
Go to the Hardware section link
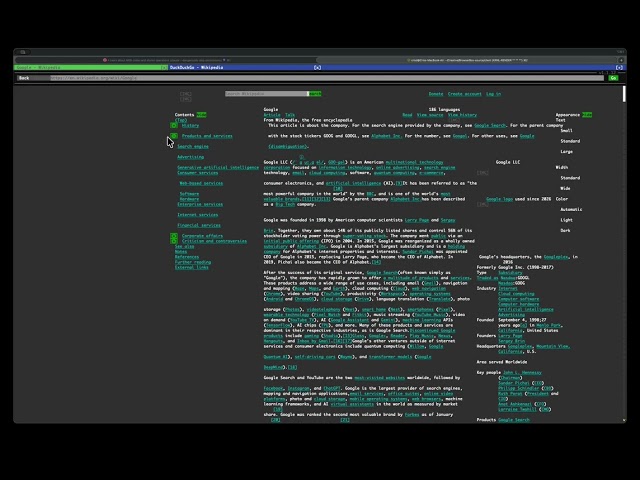189,199
